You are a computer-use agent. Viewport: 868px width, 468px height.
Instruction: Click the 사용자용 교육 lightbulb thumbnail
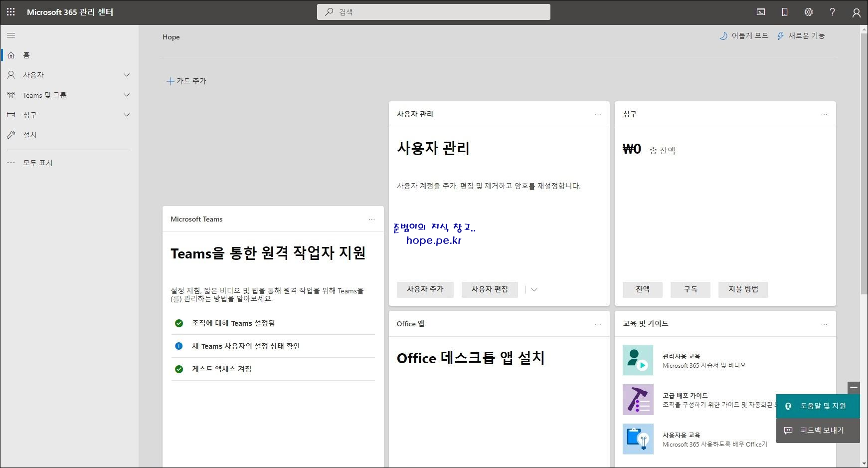click(x=638, y=439)
